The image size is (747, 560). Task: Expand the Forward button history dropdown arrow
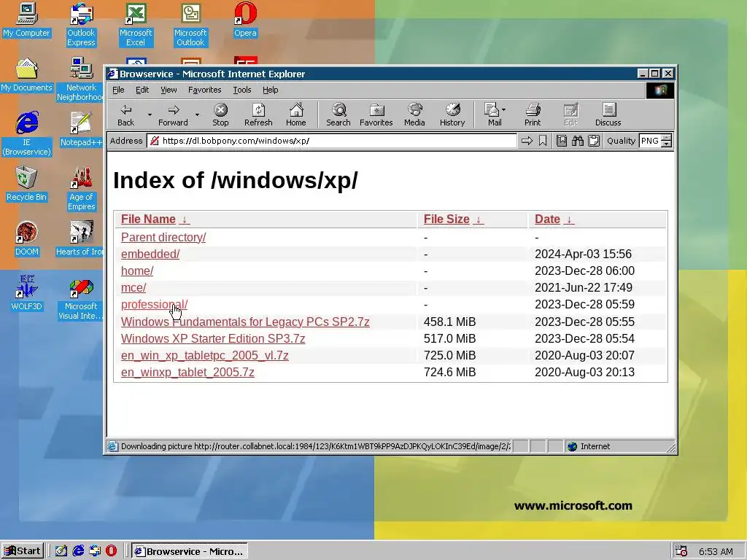click(197, 114)
